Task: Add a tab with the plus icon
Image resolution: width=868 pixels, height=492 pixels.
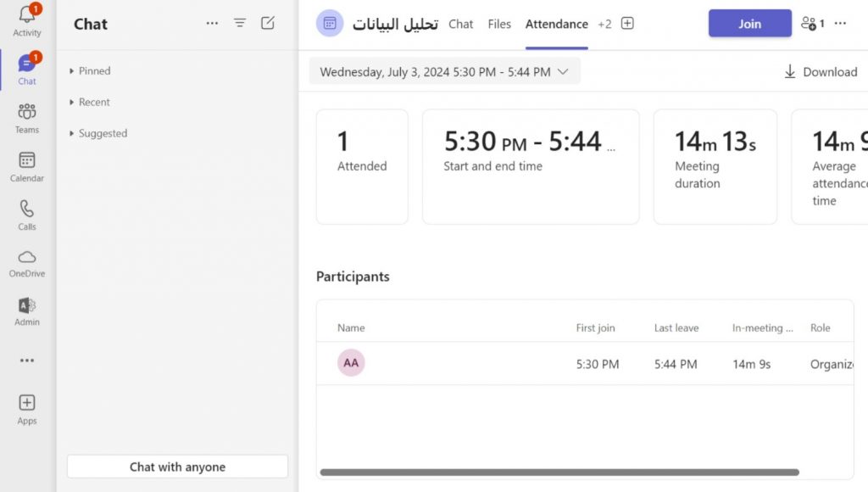Action: (627, 24)
